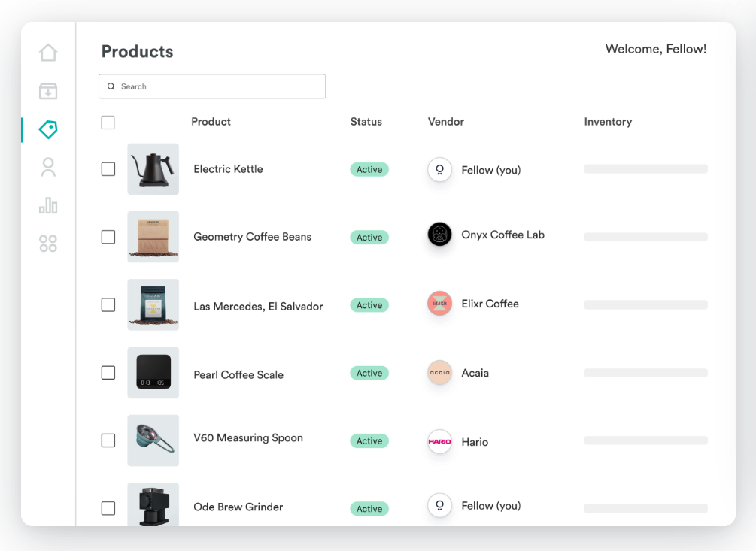
Task: Click the Hario vendor name
Action: click(475, 442)
